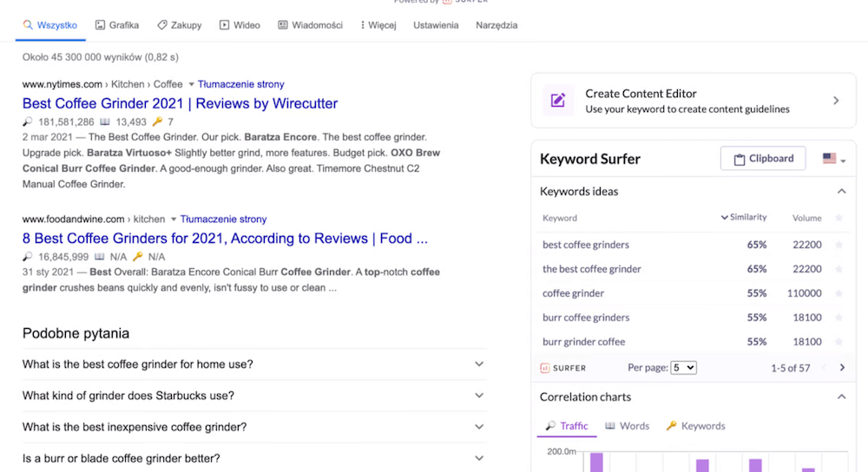Click traffic magnifier icon under Food & Wine result

27,257
